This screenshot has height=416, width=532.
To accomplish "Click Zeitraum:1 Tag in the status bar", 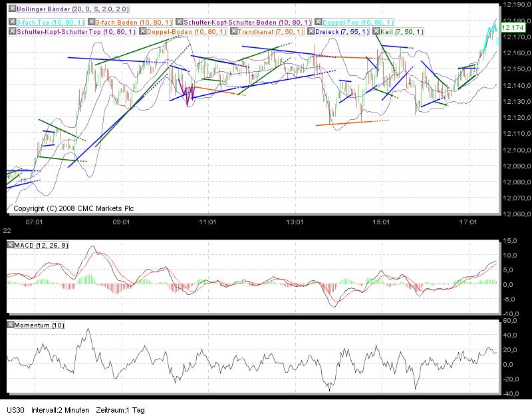I will (120, 410).
